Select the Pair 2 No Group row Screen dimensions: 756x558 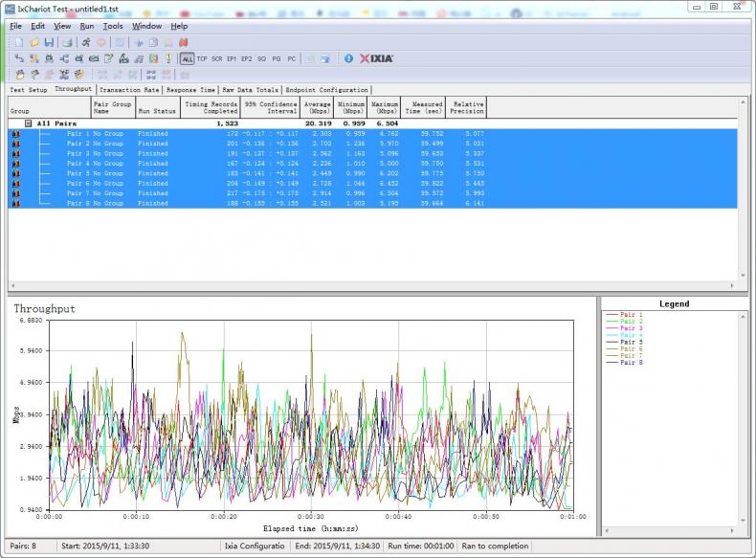(372, 144)
